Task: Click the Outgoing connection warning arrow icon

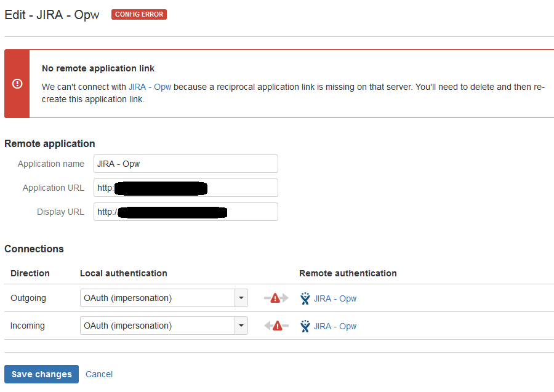Action: pos(276,298)
